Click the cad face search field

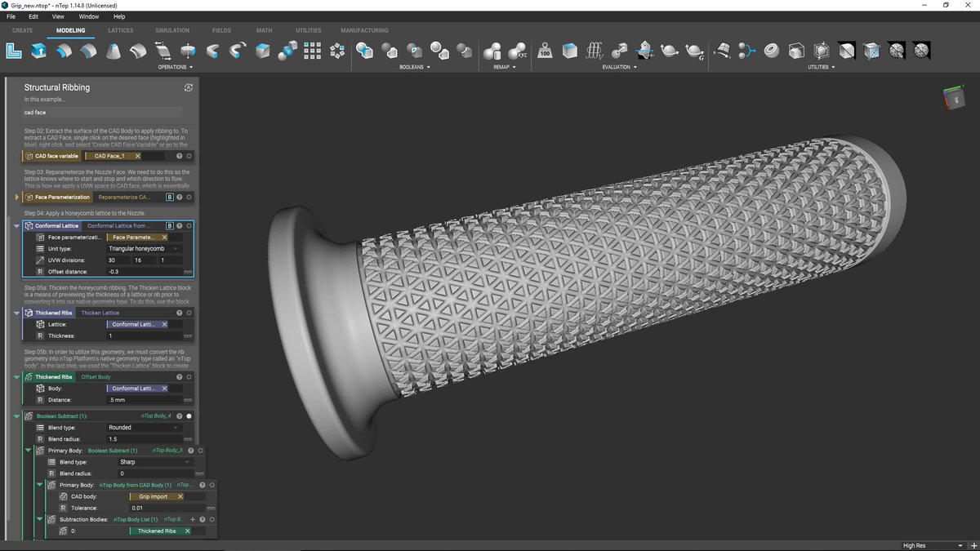pyautogui.click(x=102, y=113)
